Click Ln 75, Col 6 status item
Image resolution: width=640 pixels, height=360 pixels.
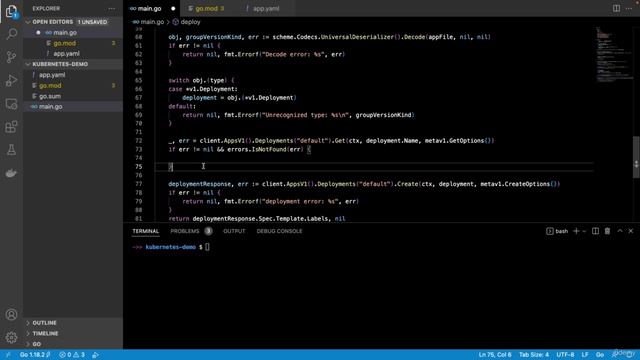495,355
